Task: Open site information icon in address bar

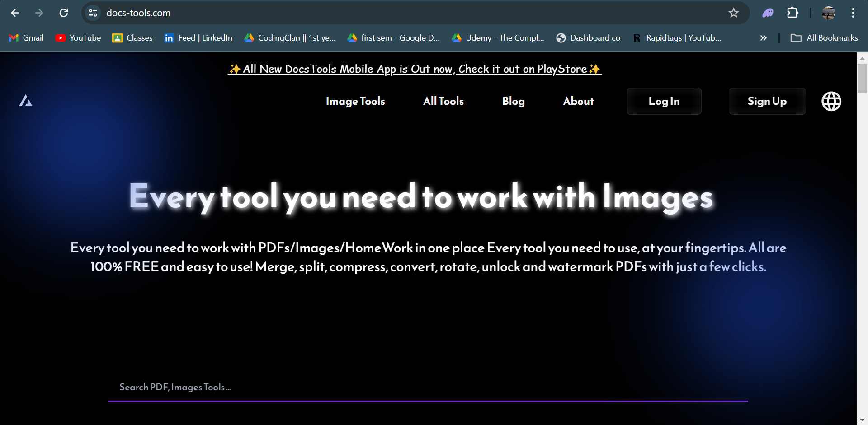Action: pos(93,13)
